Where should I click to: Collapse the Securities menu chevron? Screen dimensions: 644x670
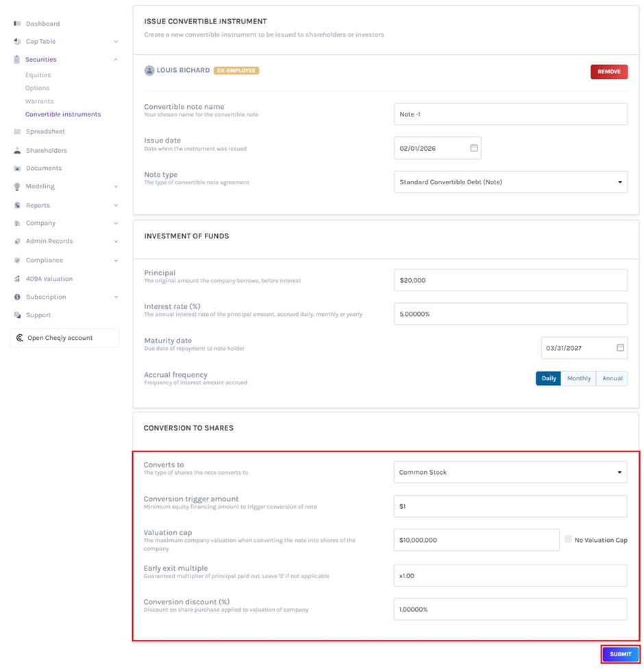pos(116,60)
